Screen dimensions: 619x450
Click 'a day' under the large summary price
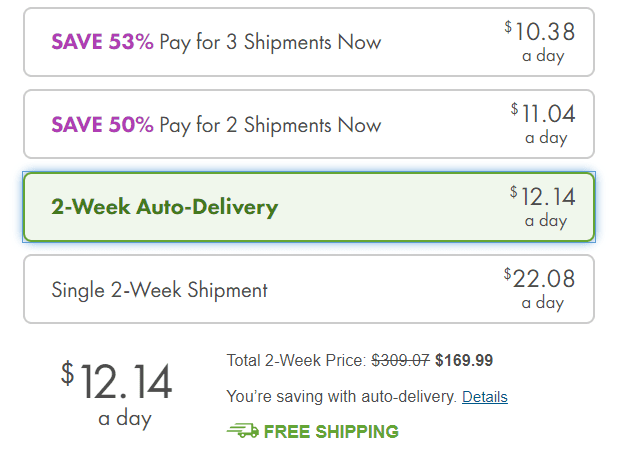point(125,418)
